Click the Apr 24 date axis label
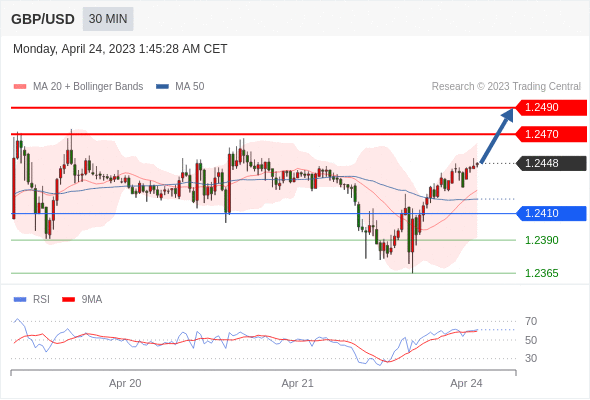The width and height of the screenshot is (590, 400). pos(466,383)
